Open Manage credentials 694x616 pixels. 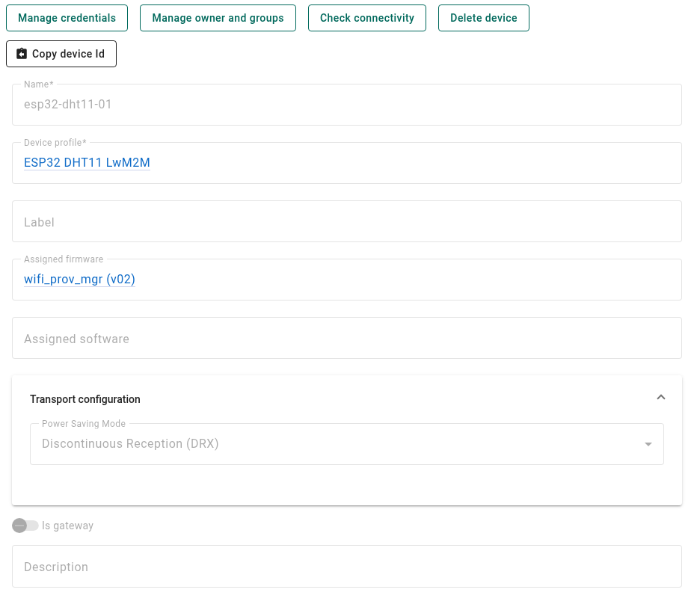tap(67, 18)
